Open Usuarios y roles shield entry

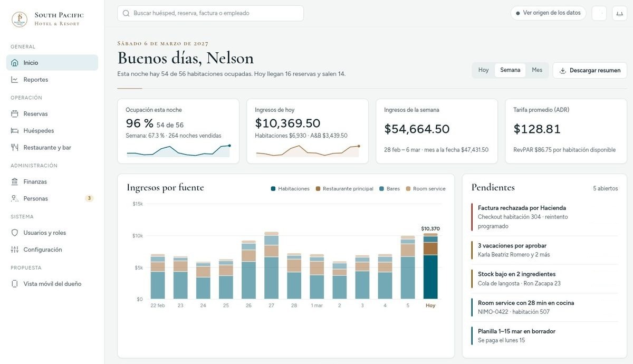click(52, 233)
